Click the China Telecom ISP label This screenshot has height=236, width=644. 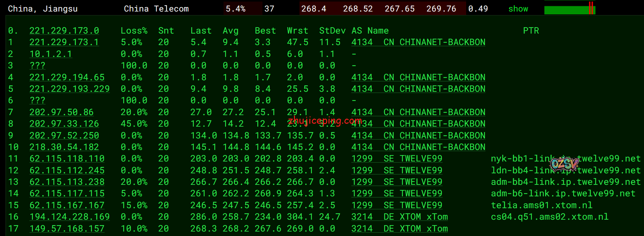[156, 9]
